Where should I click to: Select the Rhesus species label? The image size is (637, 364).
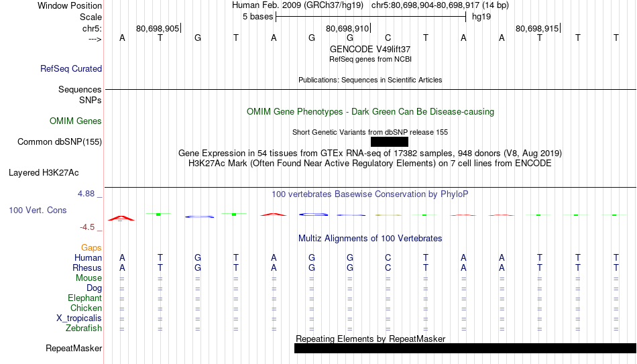(87, 267)
